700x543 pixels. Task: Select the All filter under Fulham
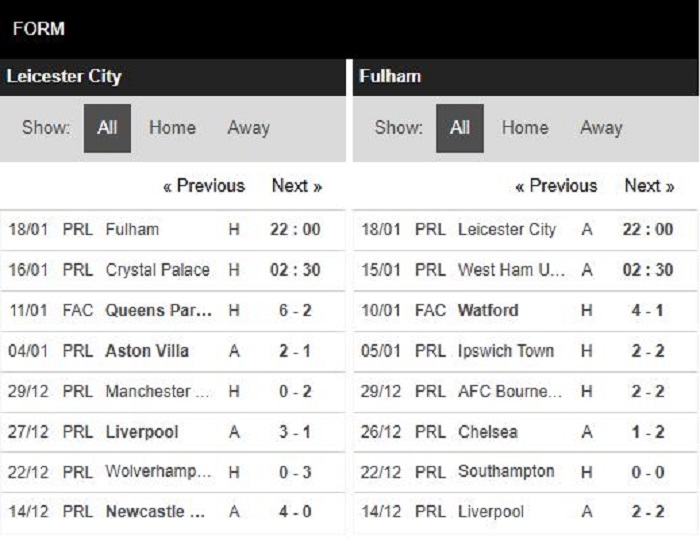pos(460,128)
